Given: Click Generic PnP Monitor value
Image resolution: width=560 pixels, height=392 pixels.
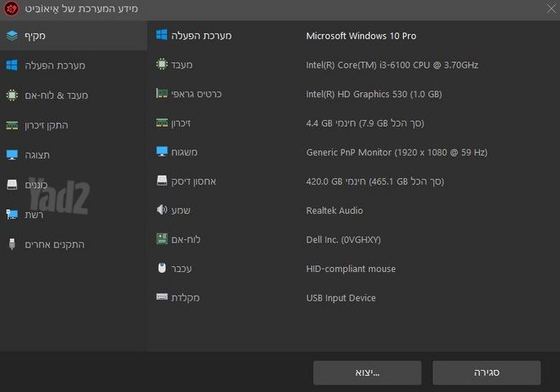Looking at the screenshot, I should click(x=396, y=152).
